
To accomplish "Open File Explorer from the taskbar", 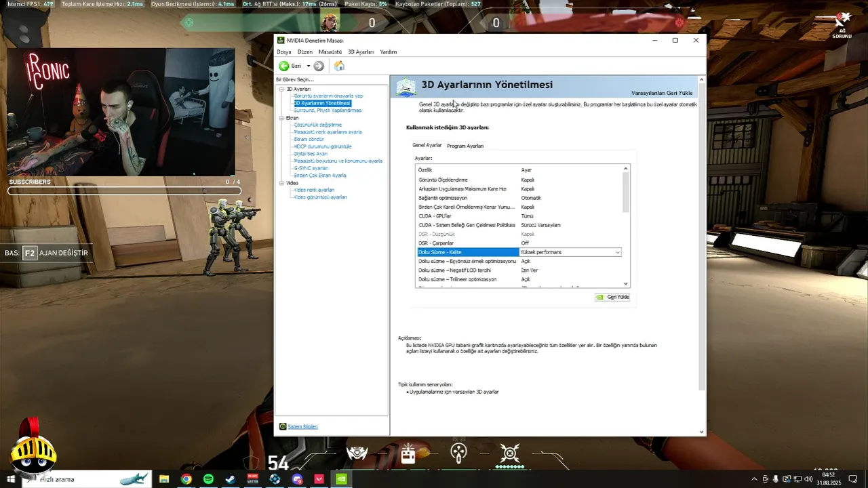I will (x=164, y=479).
